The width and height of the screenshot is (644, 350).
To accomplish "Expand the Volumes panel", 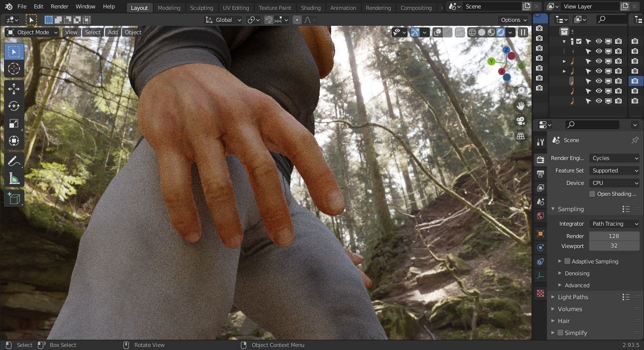I will click(569, 309).
